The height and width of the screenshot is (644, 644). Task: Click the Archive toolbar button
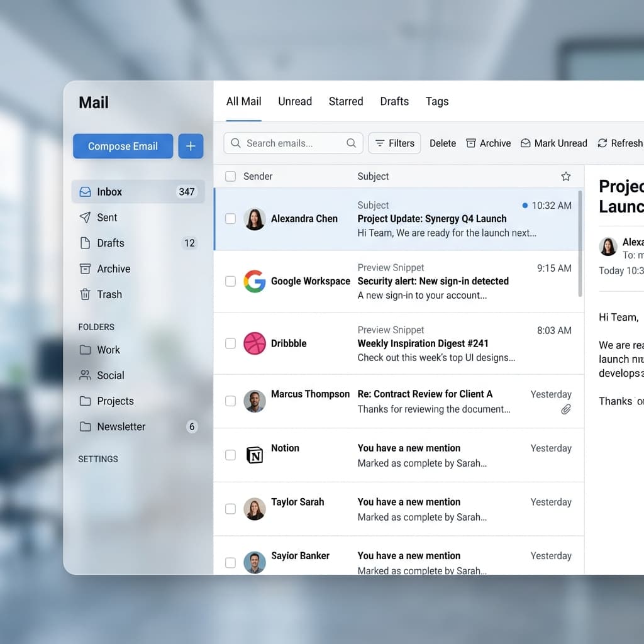[488, 143]
